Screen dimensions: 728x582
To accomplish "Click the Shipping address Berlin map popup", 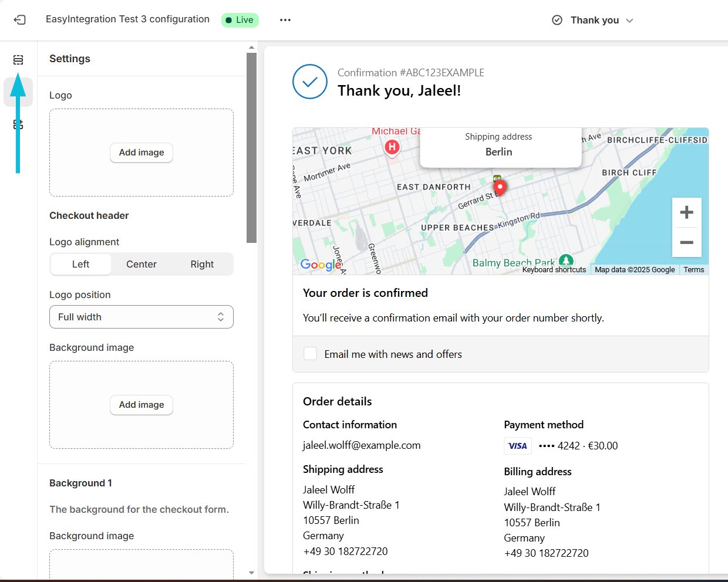I will 501,147.
